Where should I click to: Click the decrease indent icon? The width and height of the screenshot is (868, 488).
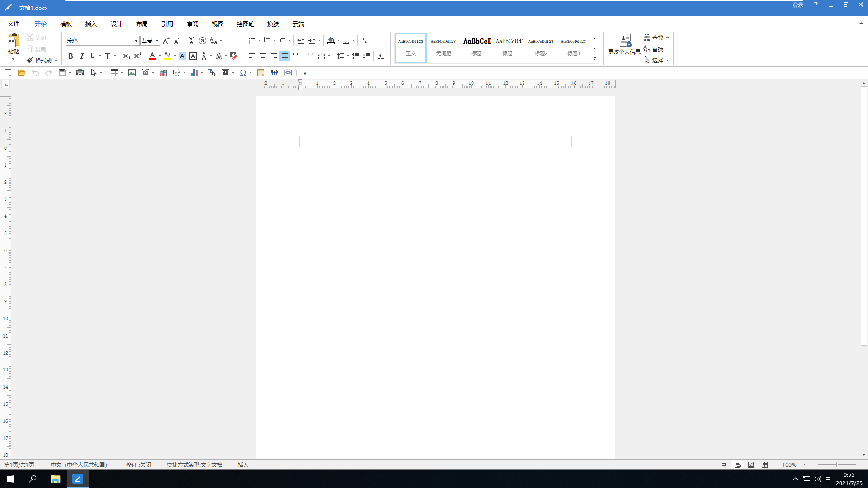click(301, 41)
